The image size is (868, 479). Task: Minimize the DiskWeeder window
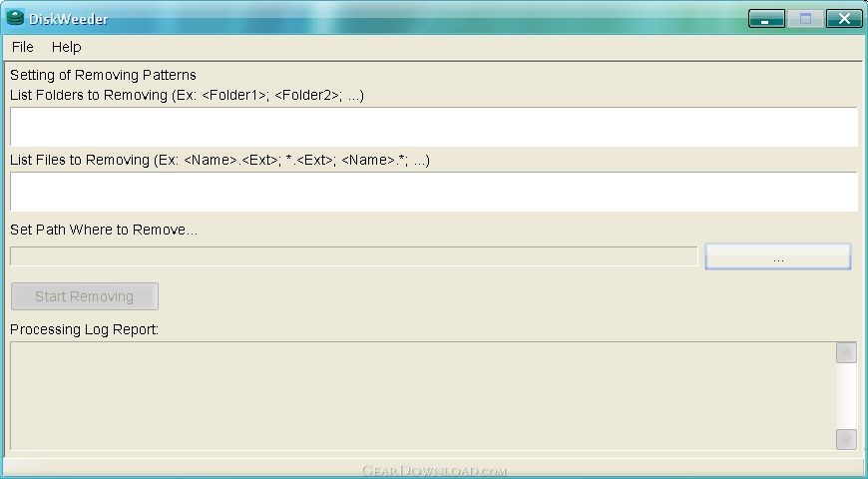pyautogui.click(x=766, y=18)
